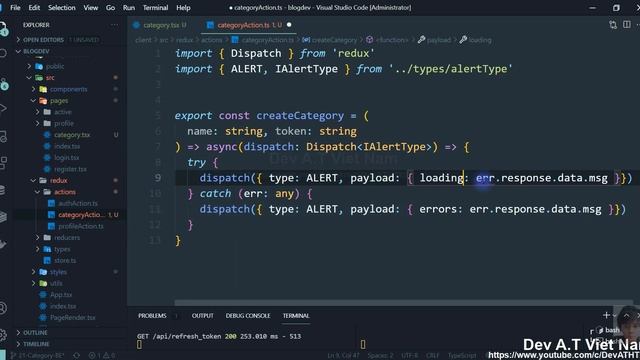Expand the Outline section

(35, 333)
